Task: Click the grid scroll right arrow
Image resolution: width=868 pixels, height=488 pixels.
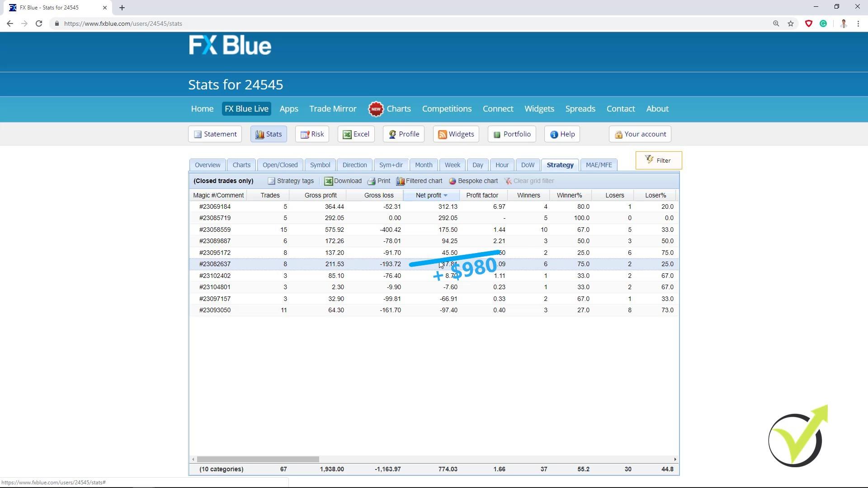Action: 675,459
